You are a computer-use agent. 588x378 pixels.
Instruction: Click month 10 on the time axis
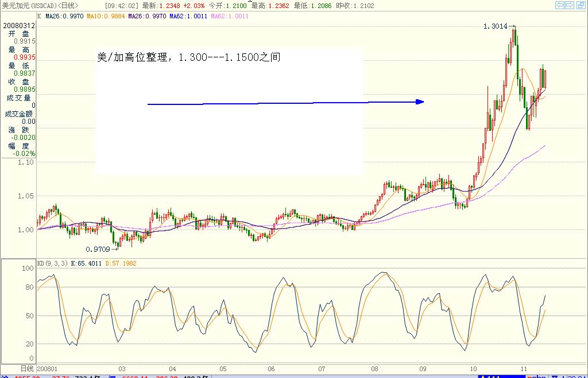click(474, 369)
